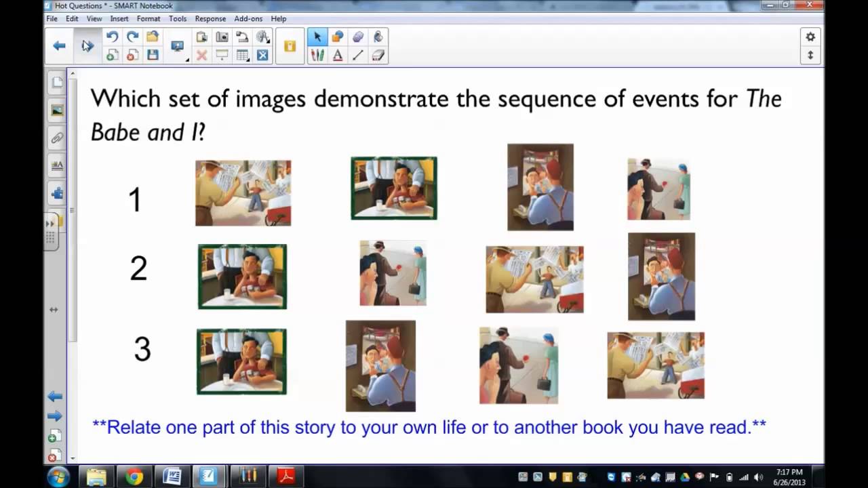The image size is (868, 488).
Task: Go to previous page using sidebar left arrow
Action: (x=55, y=396)
